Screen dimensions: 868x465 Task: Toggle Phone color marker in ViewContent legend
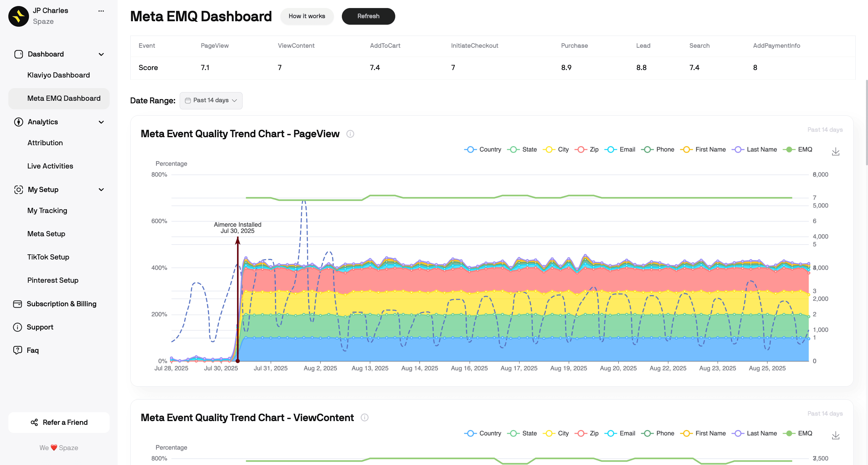coord(647,433)
